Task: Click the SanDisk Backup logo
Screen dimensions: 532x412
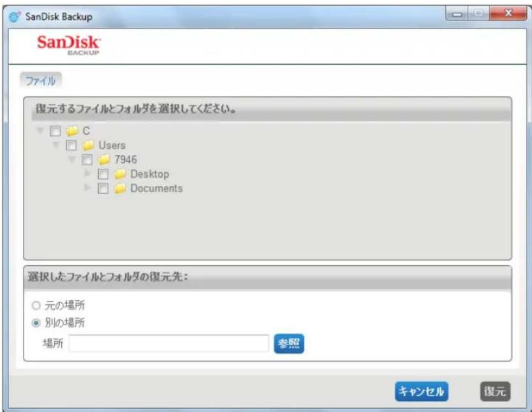Action: pyautogui.click(x=68, y=45)
